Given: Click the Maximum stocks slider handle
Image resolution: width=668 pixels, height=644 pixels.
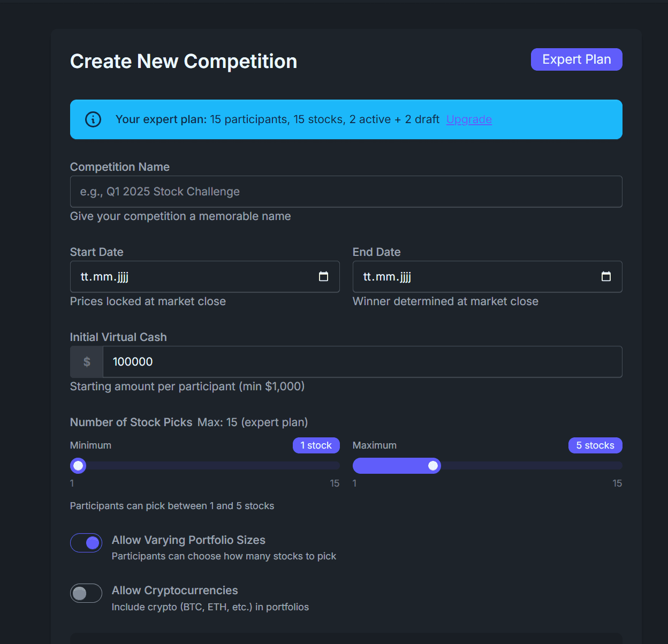Looking at the screenshot, I should click(434, 465).
